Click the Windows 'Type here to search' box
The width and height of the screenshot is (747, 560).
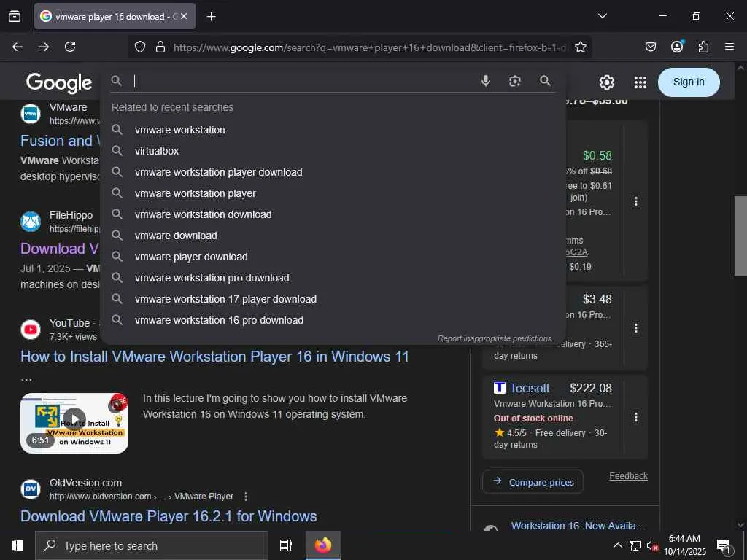click(152, 545)
